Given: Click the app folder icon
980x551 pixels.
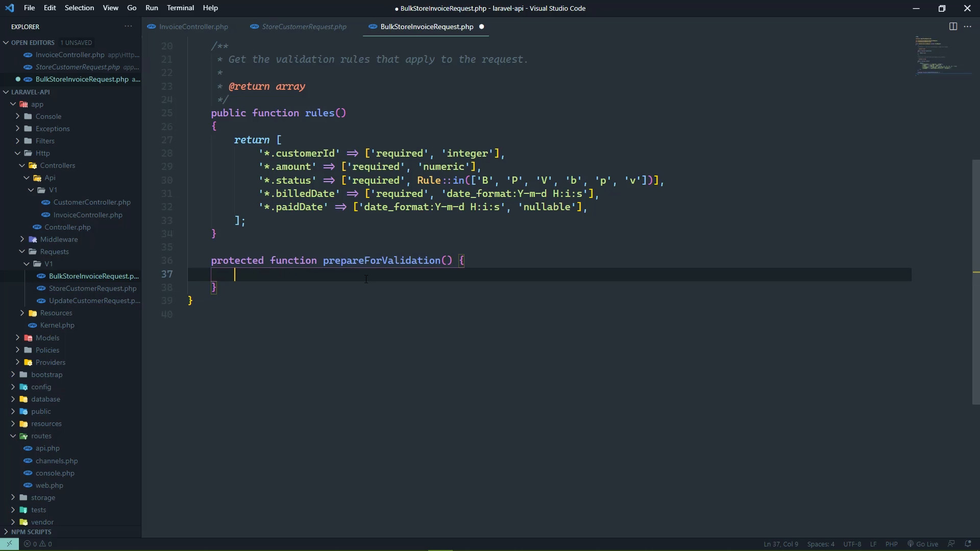Looking at the screenshot, I should tap(23, 104).
